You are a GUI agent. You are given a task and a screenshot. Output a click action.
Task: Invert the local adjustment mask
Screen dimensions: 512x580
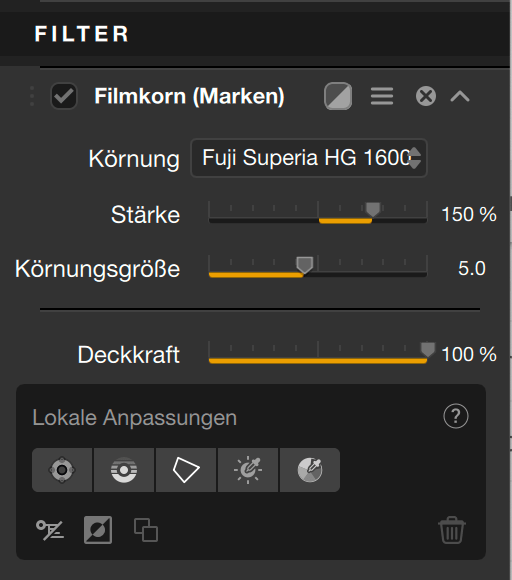pyautogui.click(x=98, y=530)
